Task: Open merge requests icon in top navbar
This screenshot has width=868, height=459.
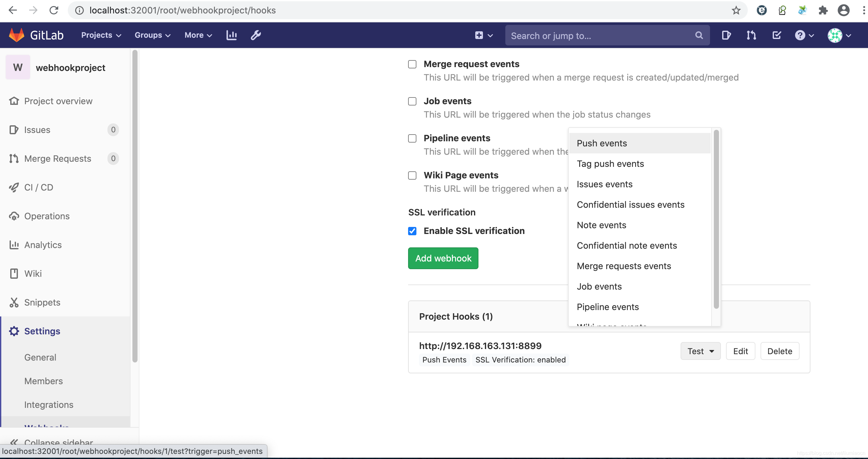Action: coord(751,35)
